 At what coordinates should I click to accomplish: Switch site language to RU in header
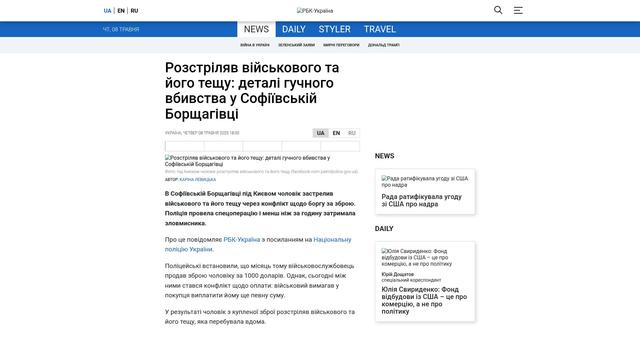[x=134, y=11]
